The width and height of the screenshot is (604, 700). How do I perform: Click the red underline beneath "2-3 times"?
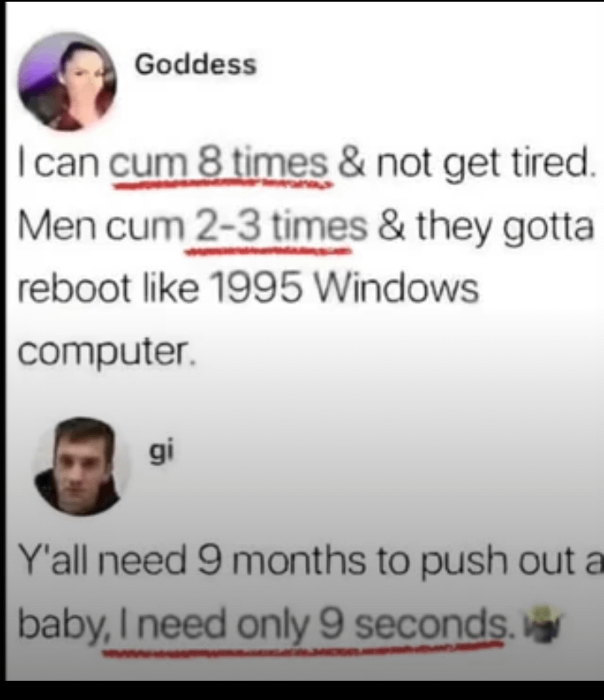pyautogui.click(x=269, y=252)
